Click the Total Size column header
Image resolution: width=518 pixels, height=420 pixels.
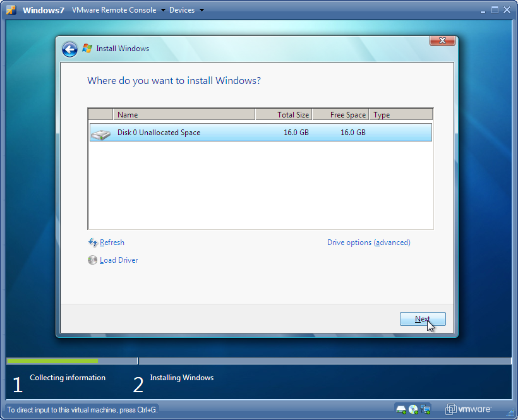[284, 114]
